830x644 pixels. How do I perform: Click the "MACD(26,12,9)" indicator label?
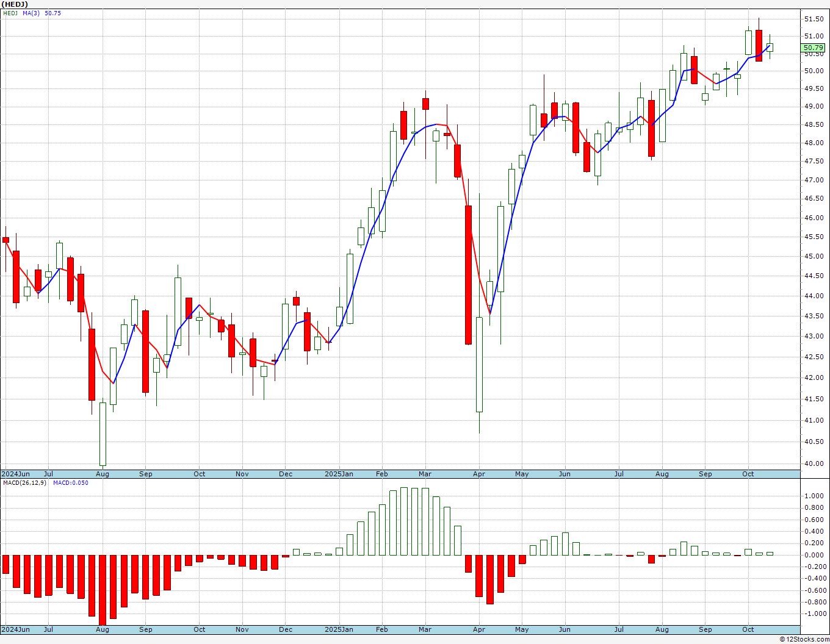point(24,482)
